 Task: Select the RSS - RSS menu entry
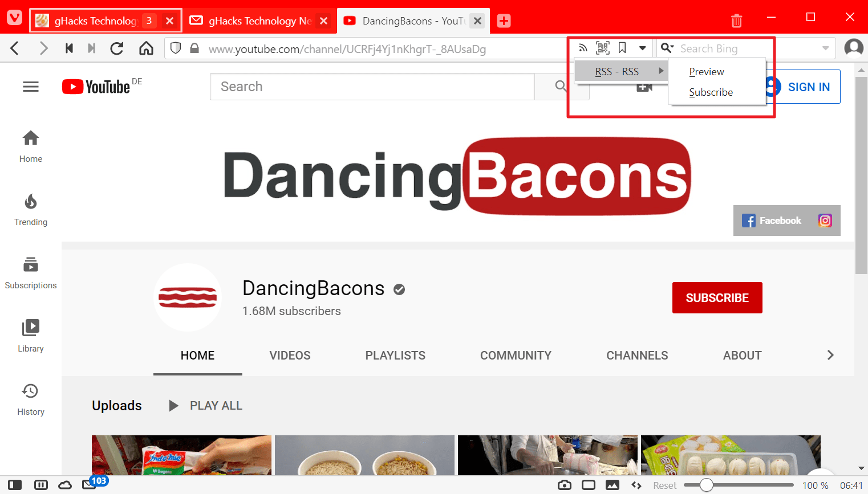[x=620, y=71]
